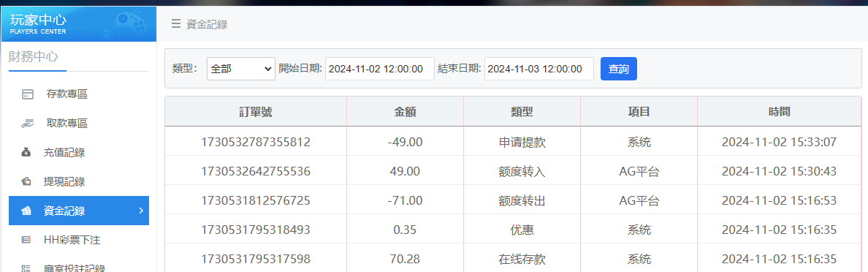Click 系统 in the 优惠 row

click(639, 230)
